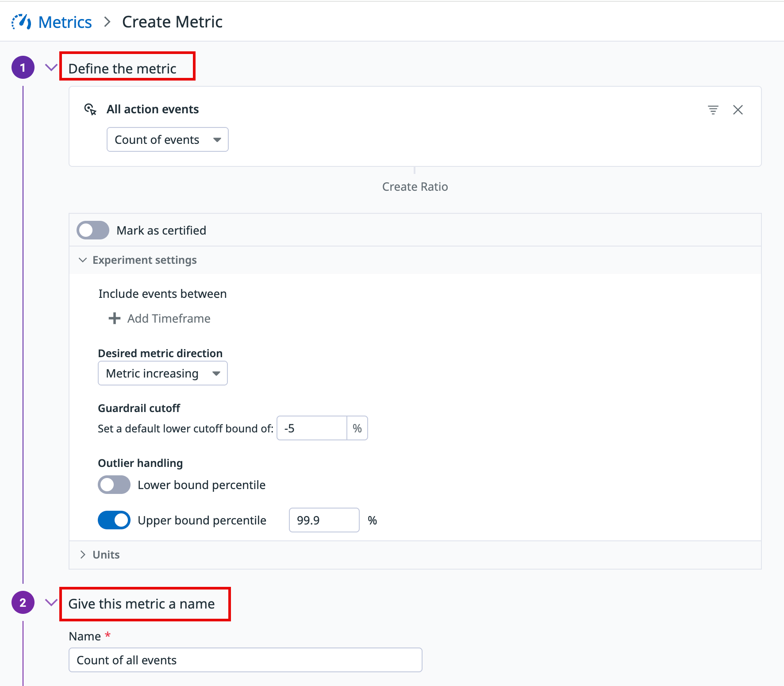Expand the Units section
The width and height of the screenshot is (784, 686).
(83, 555)
